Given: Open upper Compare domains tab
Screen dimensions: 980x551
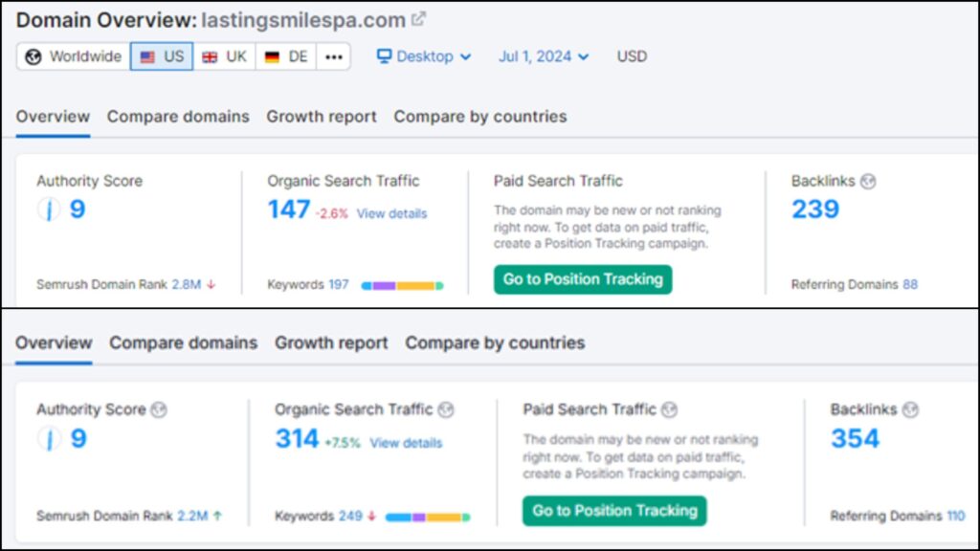Looking at the screenshot, I should (x=178, y=117).
